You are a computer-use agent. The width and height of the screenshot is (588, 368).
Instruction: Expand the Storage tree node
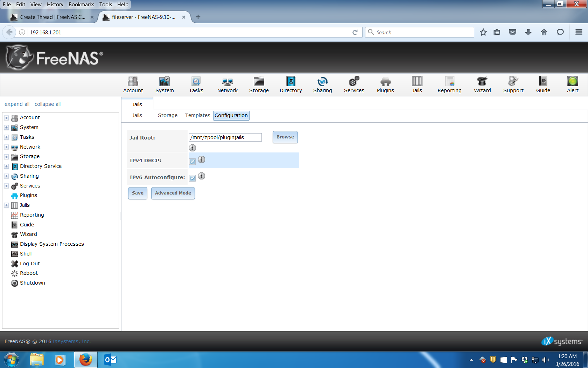click(6, 157)
